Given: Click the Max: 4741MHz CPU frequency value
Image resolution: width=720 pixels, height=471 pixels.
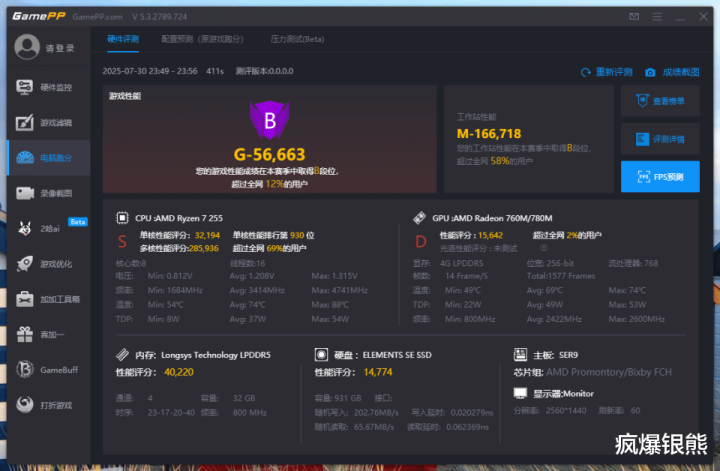Looking at the screenshot, I should [339, 290].
